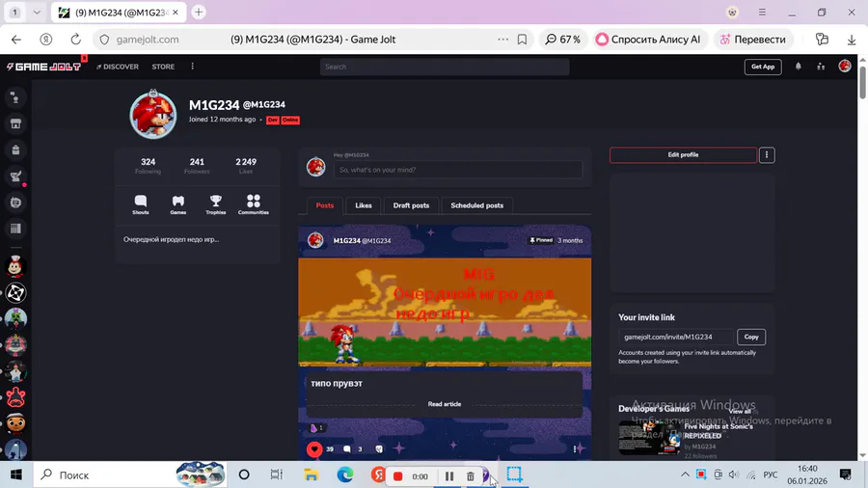Open the first community avatar in sidebar

coord(15,267)
